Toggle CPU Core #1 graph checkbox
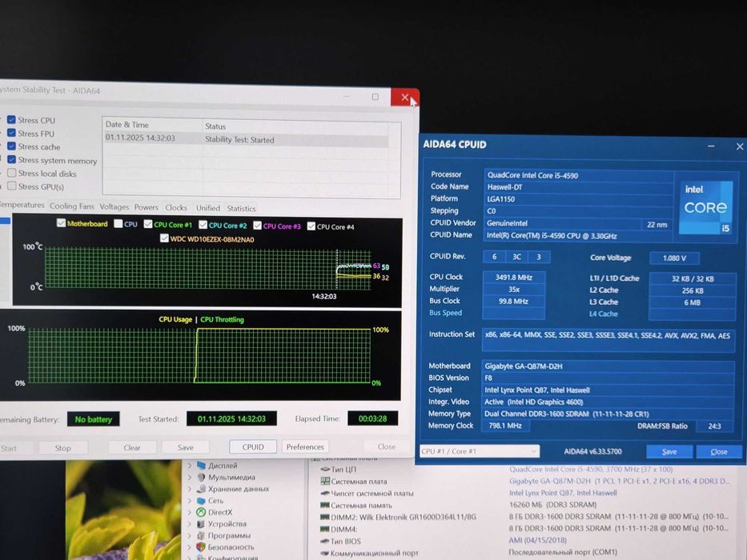The height and width of the screenshot is (560, 747). click(148, 224)
